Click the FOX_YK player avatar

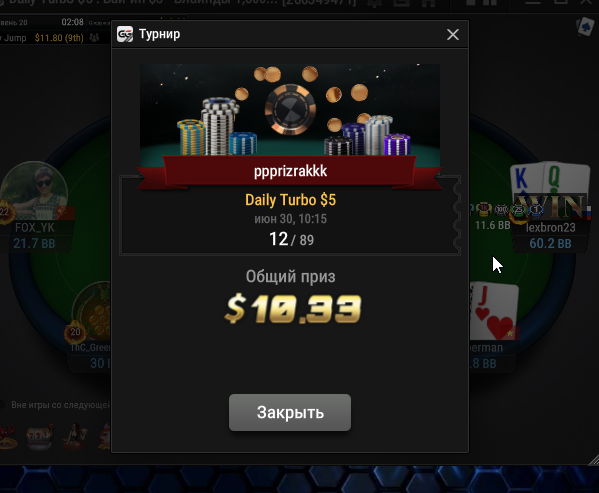[34, 191]
